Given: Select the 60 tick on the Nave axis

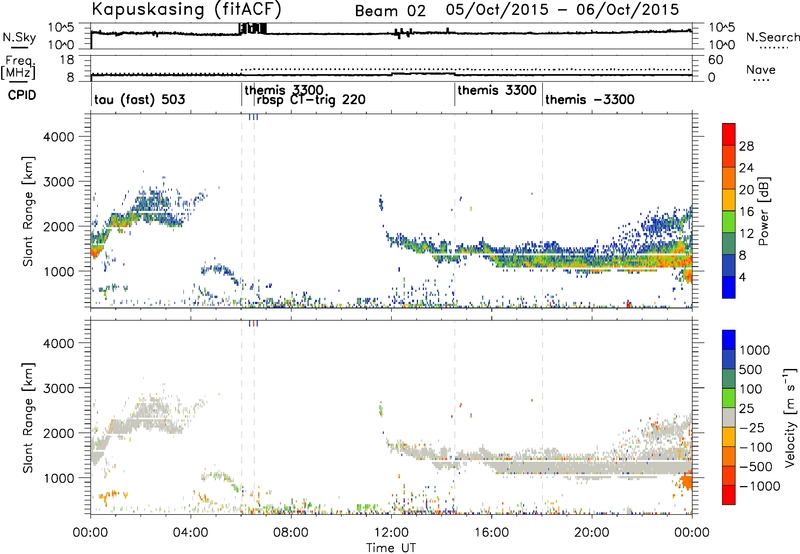Looking at the screenshot, I should click(716, 60).
